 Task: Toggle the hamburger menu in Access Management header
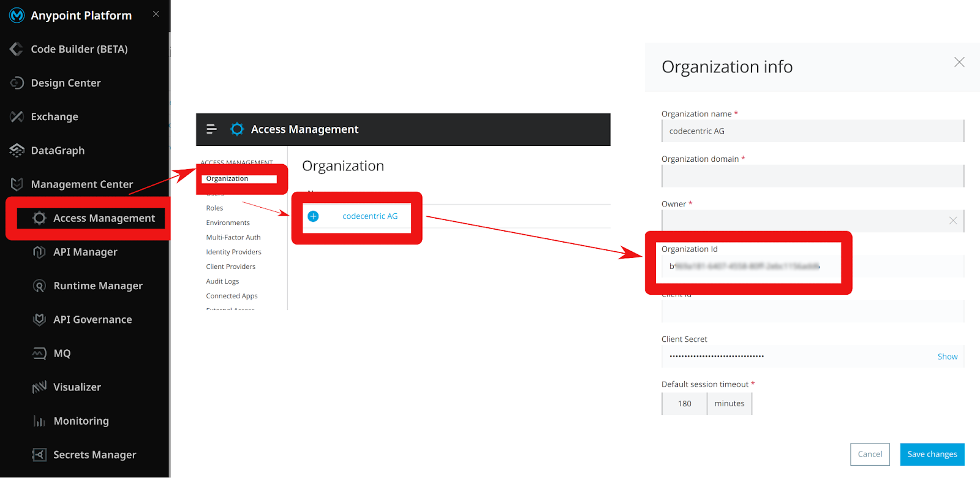[211, 129]
